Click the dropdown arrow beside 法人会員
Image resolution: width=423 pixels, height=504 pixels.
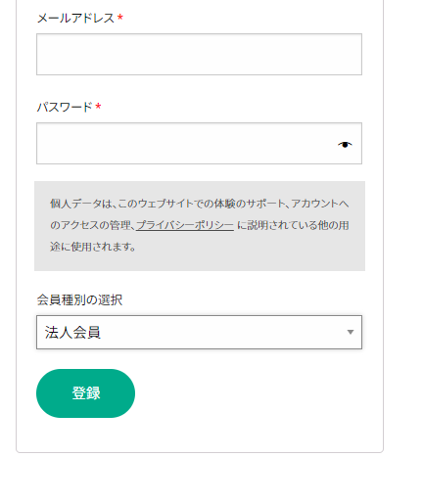(x=351, y=332)
